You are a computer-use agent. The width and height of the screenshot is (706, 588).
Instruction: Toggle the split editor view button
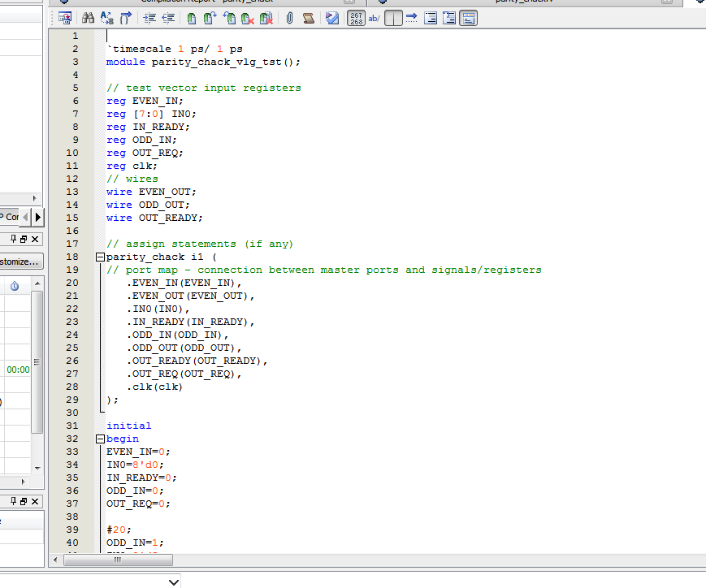coord(392,18)
